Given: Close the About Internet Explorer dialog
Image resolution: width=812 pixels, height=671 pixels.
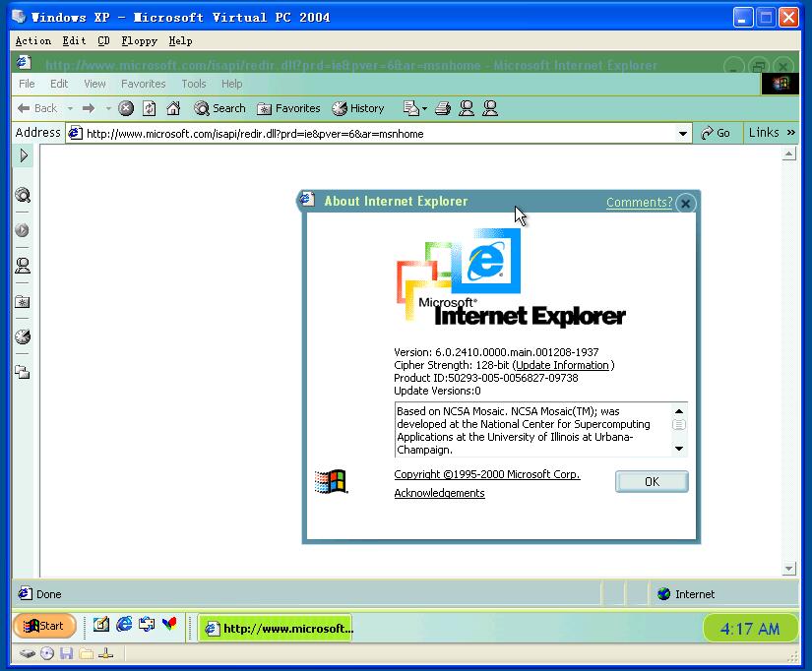Looking at the screenshot, I should pyautogui.click(x=686, y=204).
